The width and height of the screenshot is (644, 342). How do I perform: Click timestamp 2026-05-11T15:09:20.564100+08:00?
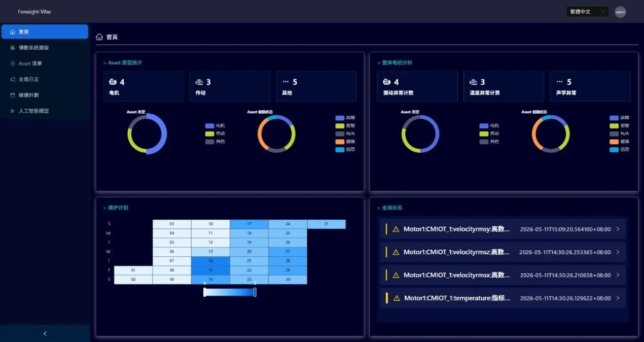pos(565,229)
